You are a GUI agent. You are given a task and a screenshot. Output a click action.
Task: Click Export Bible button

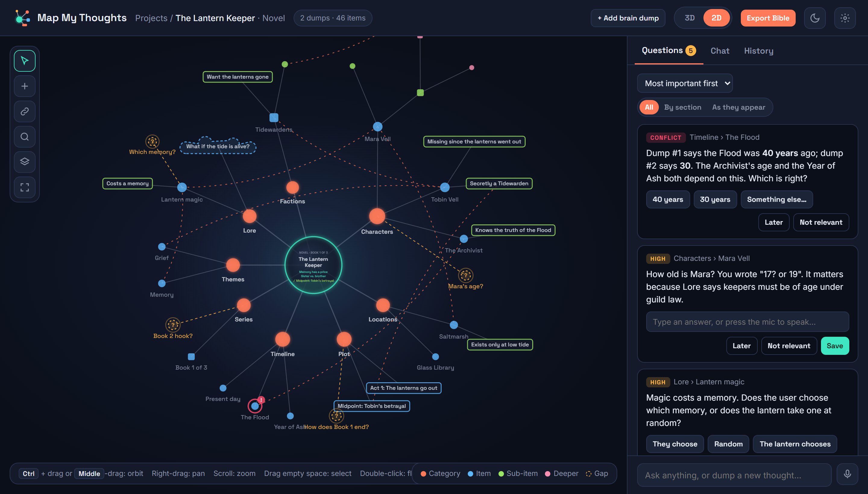(768, 18)
